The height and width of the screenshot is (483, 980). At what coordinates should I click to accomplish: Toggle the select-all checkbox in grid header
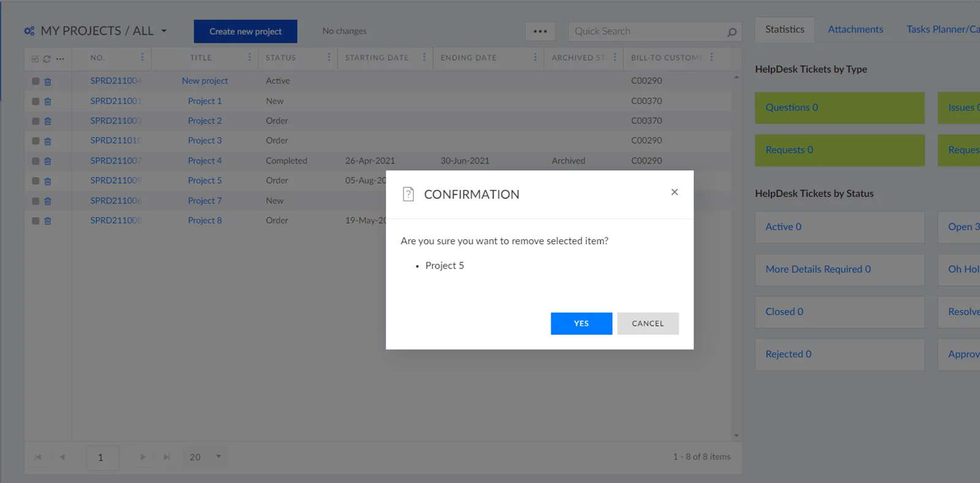click(x=35, y=59)
